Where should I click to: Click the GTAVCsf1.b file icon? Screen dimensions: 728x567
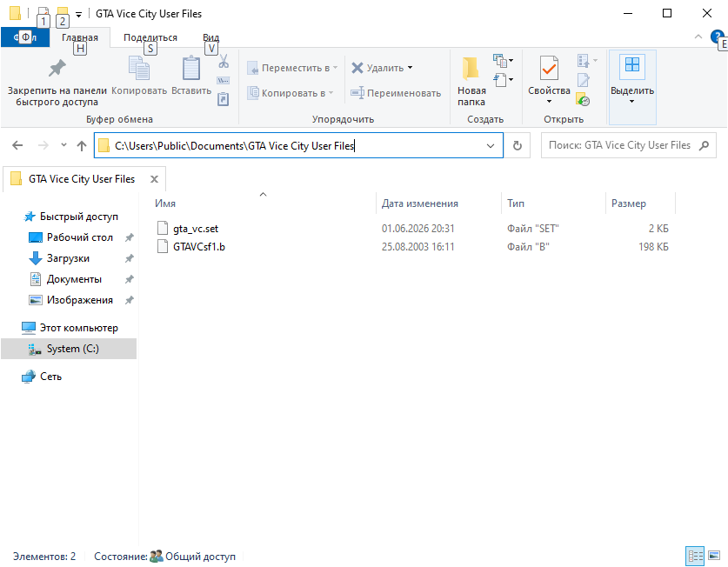click(163, 246)
